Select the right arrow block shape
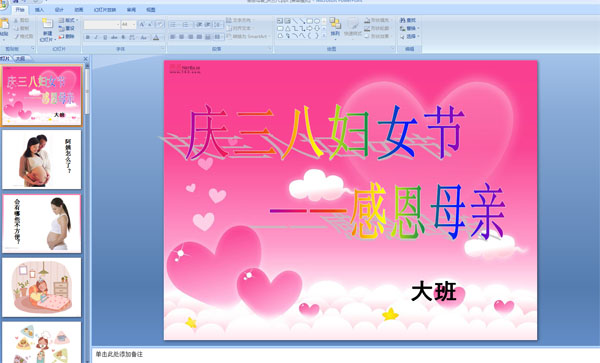The width and height of the screenshot is (600, 363). point(310,28)
